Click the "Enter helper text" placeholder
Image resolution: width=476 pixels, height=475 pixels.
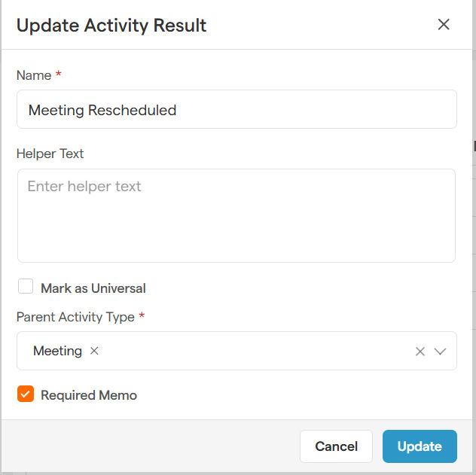[84, 186]
